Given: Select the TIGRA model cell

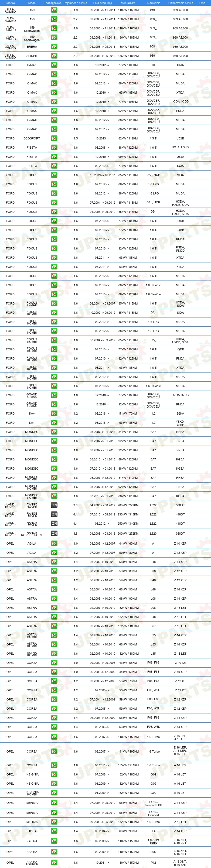Looking at the screenshot, I should click(x=32, y=831).
